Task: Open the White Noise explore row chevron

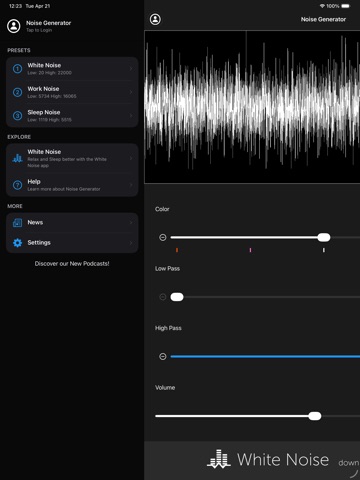Action: [131, 158]
